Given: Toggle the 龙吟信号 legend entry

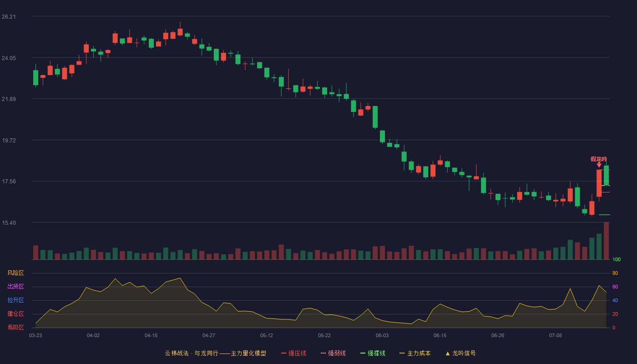Looking at the screenshot, I should coord(460,353).
